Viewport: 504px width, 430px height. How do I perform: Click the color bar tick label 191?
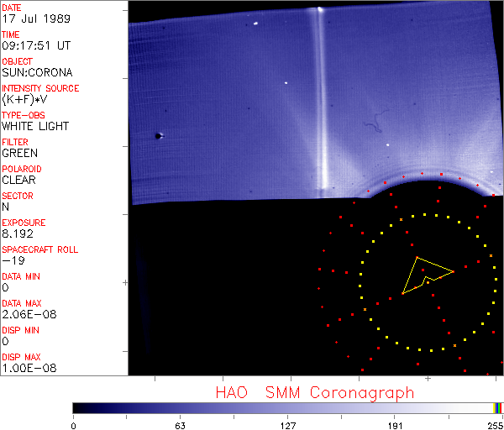(x=395, y=425)
